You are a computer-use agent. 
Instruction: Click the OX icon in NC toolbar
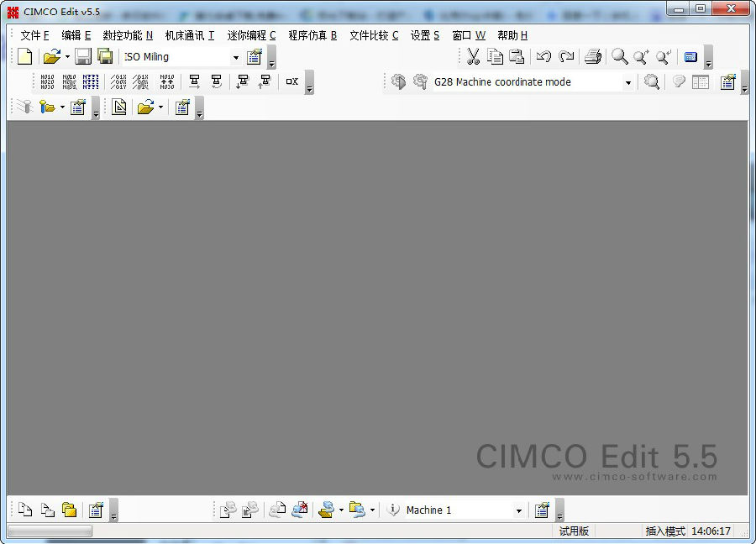point(291,82)
